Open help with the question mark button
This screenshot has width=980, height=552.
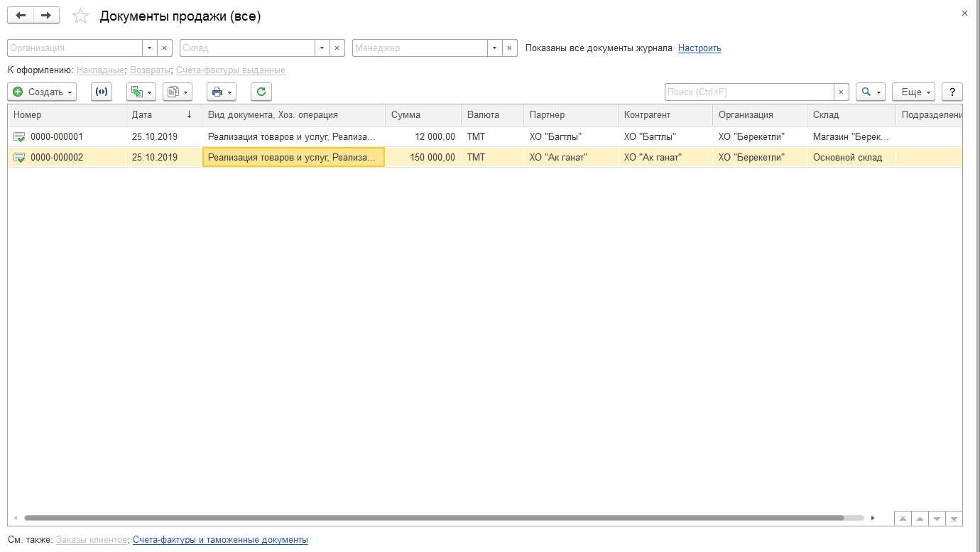point(952,92)
